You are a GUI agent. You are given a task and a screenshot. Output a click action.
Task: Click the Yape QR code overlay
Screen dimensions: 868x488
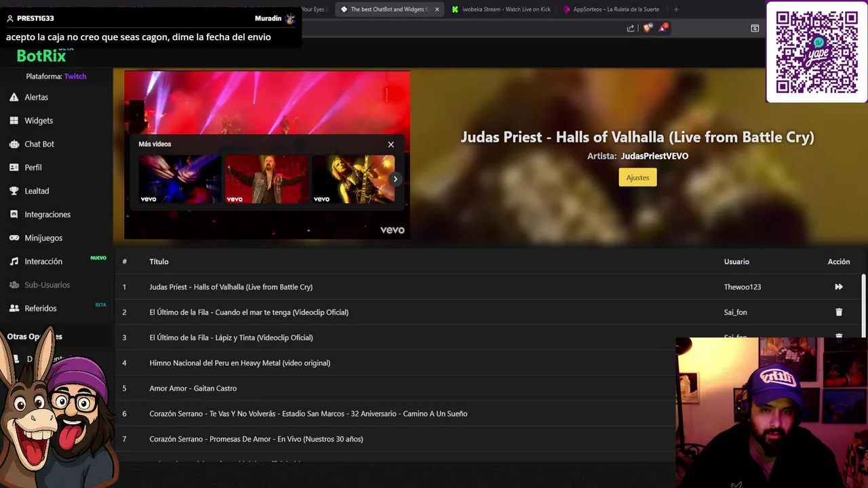(x=816, y=52)
